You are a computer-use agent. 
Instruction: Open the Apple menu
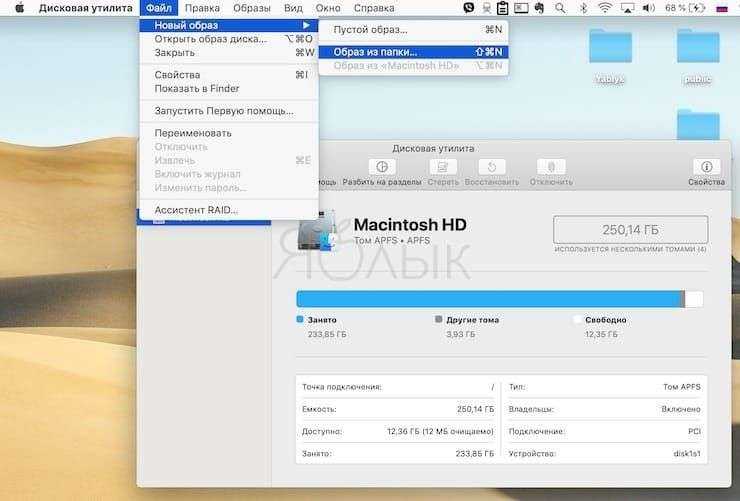tap(19, 8)
